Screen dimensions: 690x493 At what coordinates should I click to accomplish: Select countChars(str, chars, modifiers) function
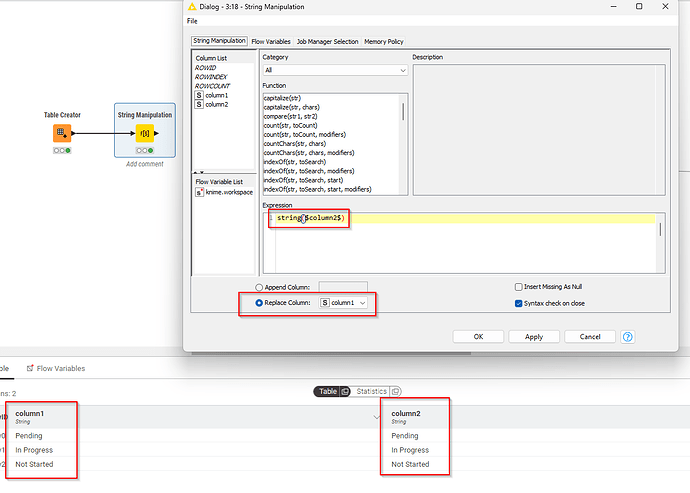309,153
